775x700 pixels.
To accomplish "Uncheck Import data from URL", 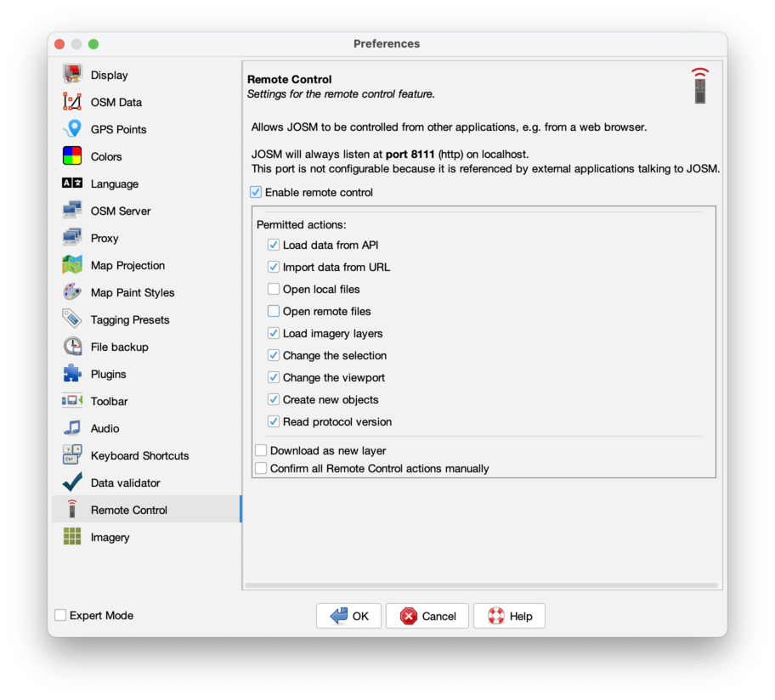I will [x=274, y=267].
